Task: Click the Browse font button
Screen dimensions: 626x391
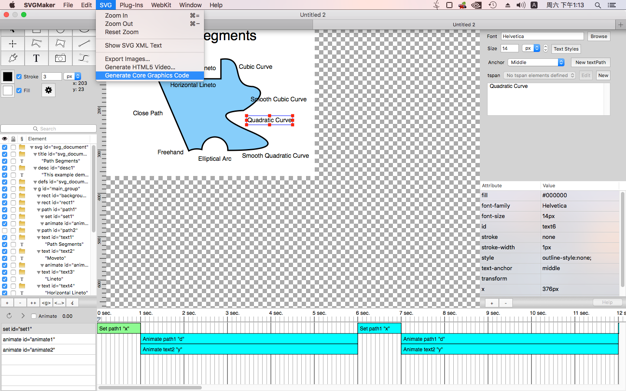Action: click(x=599, y=36)
